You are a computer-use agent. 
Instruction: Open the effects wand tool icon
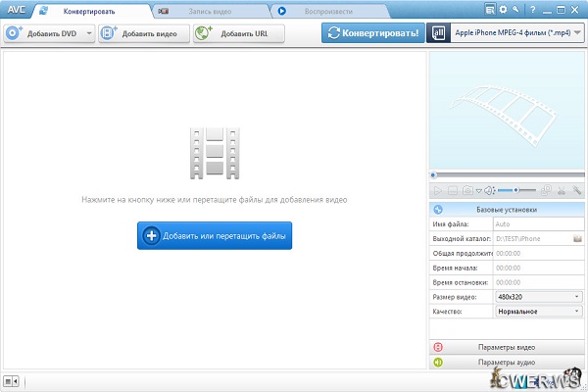click(x=577, y=190)
